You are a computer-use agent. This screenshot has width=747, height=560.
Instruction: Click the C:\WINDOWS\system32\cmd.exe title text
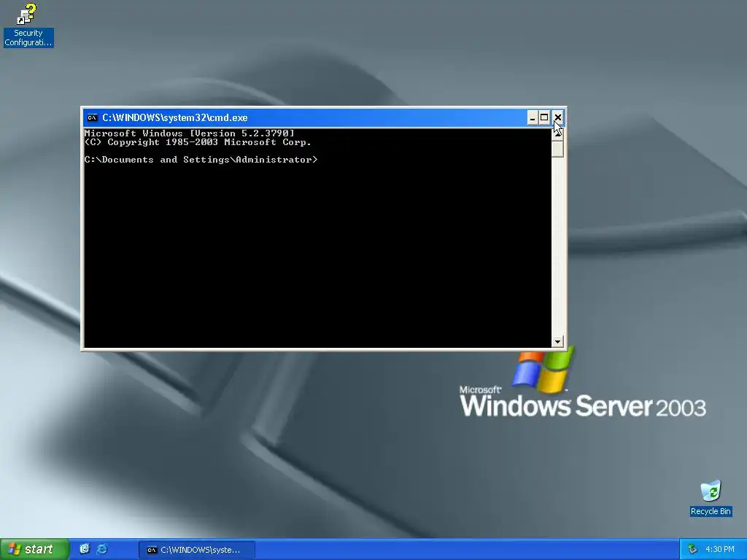tap(175, 117)
